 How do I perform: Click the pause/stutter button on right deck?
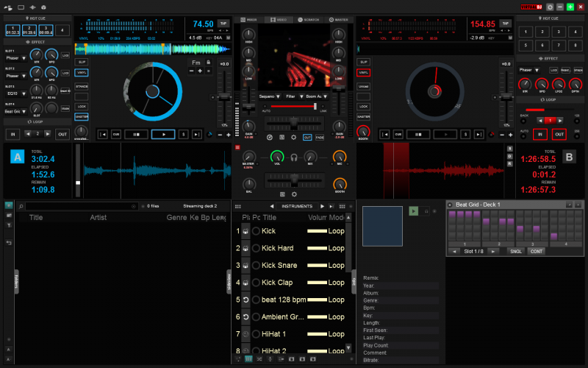[417, 134]
